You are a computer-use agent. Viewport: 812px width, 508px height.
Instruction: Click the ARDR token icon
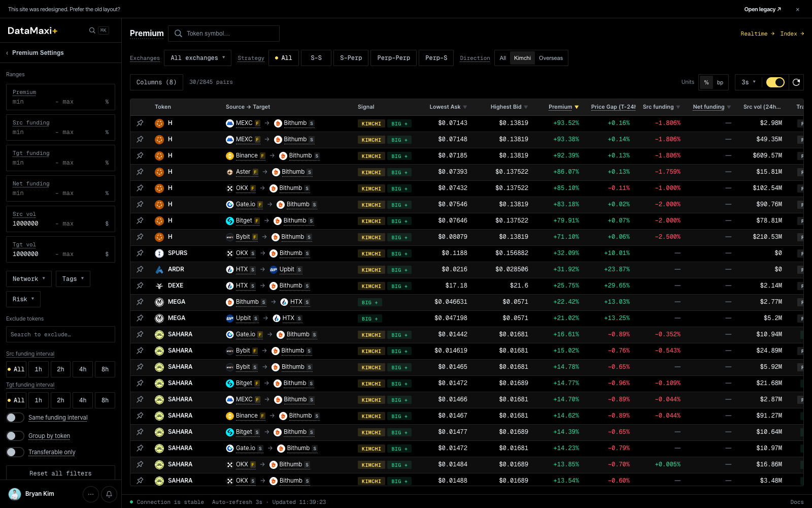pos(159,269)
